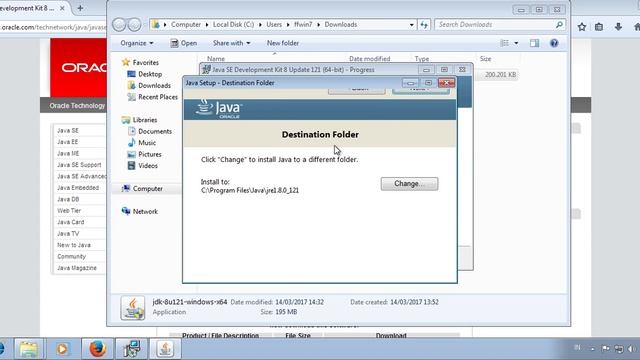The height and width of the screenshot is (360, 640).
Task: Open the view options dropdown arrow
Action: [x=516, y=43]
